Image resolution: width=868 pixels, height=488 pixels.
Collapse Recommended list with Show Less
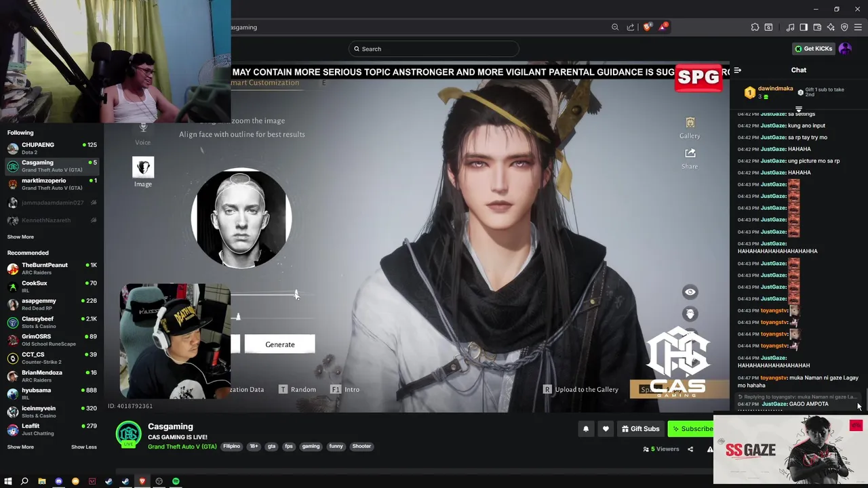83,447
